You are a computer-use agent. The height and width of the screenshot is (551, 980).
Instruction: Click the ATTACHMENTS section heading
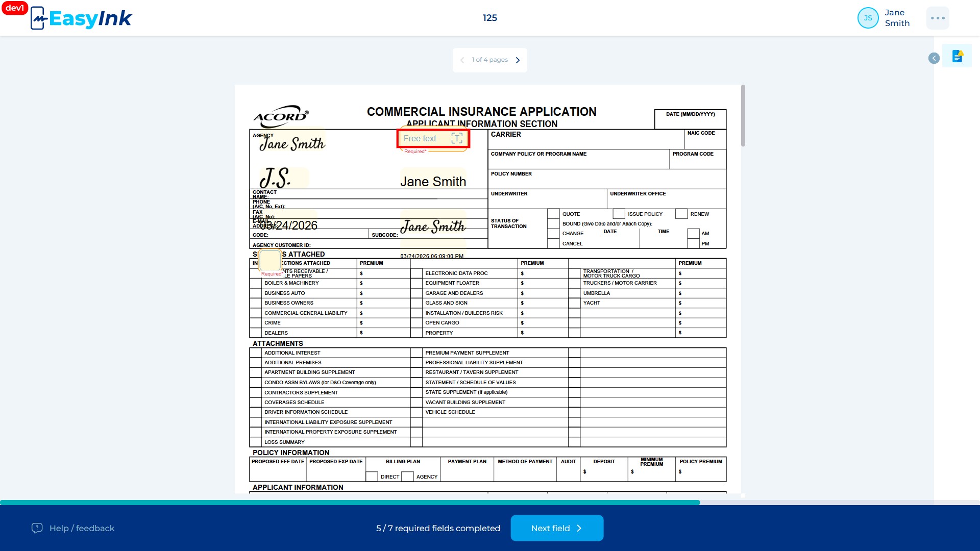click(278, 343)
